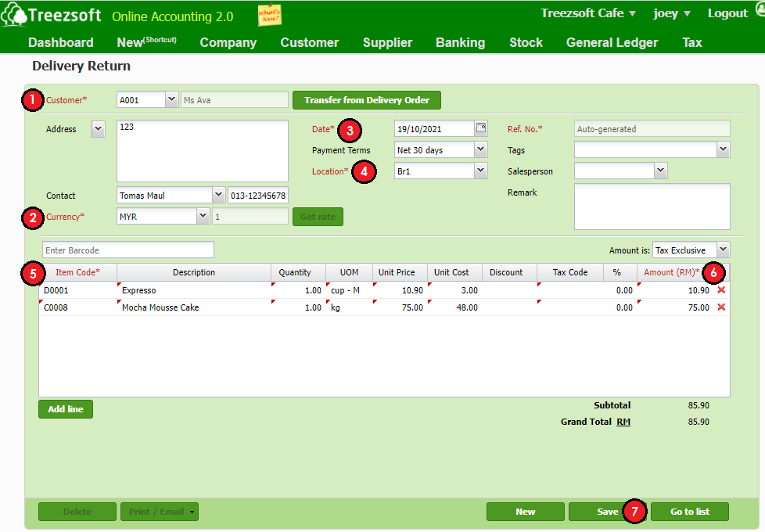Change the Amount is Tax Exclusive dropdown

pos(722,250)
